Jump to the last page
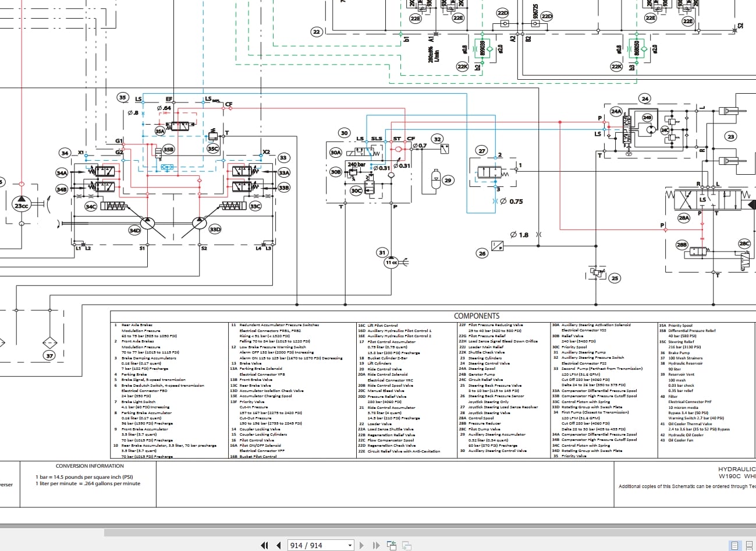The image size is (756, 551). click(x=376, y=545)
